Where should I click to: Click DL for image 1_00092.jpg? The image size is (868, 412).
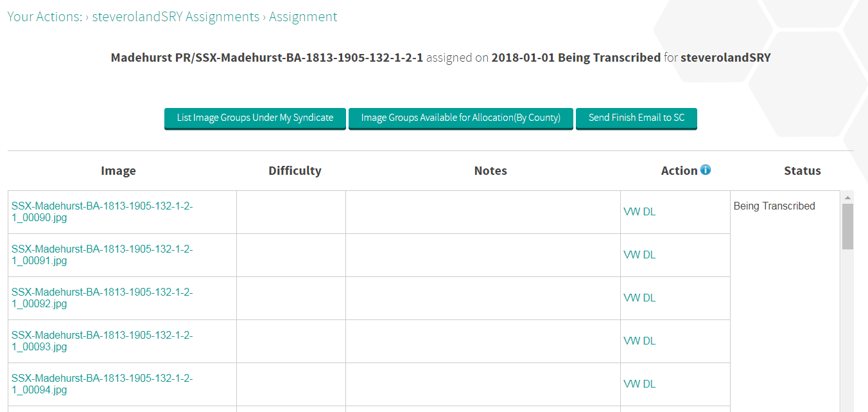(649, 298)
